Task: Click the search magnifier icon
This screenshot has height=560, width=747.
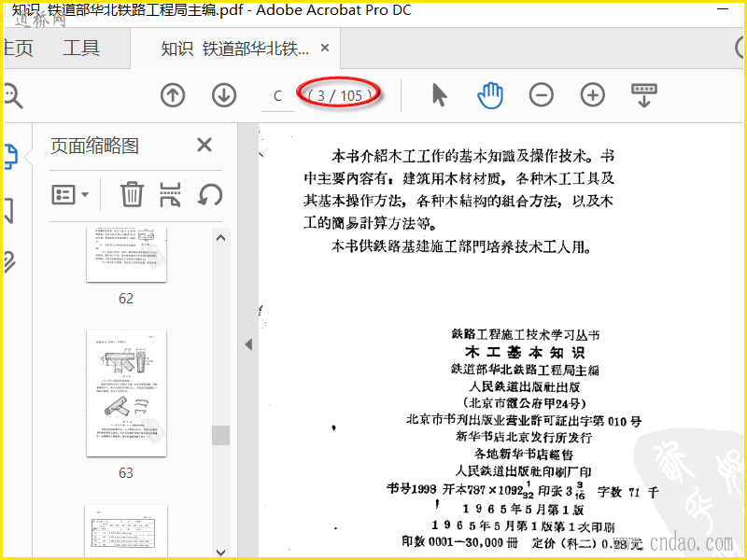Action: tap(13, 96)
